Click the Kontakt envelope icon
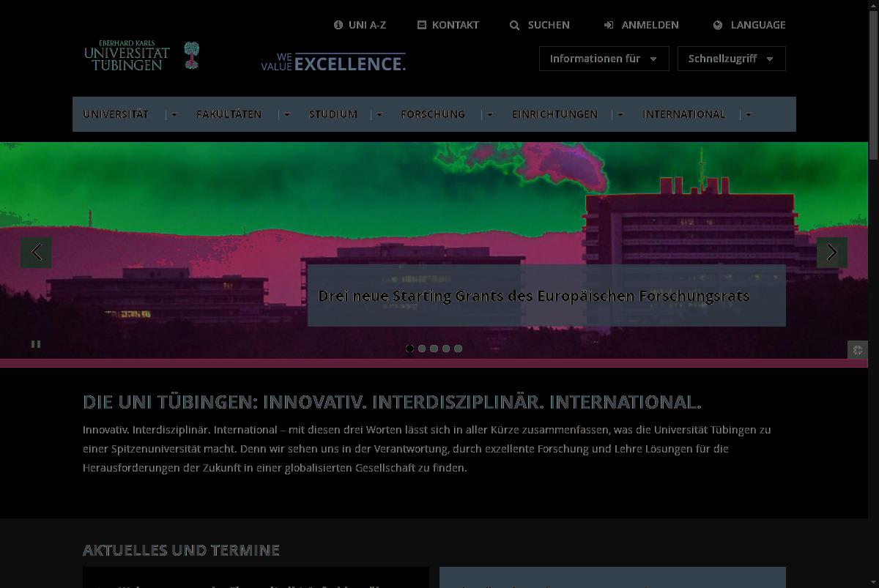This screenshot has height=588, width=879. (x=422, y=25)
